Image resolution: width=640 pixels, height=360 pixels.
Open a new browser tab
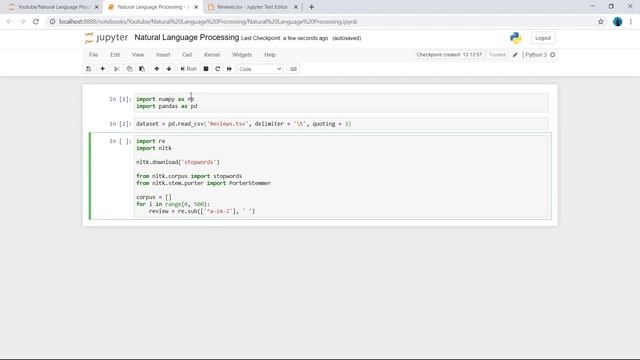coord(311,7)
